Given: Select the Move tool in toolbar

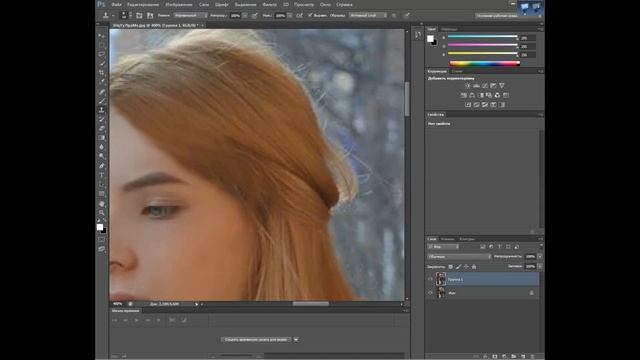Looking at the screenshot, I should point(101,36).
